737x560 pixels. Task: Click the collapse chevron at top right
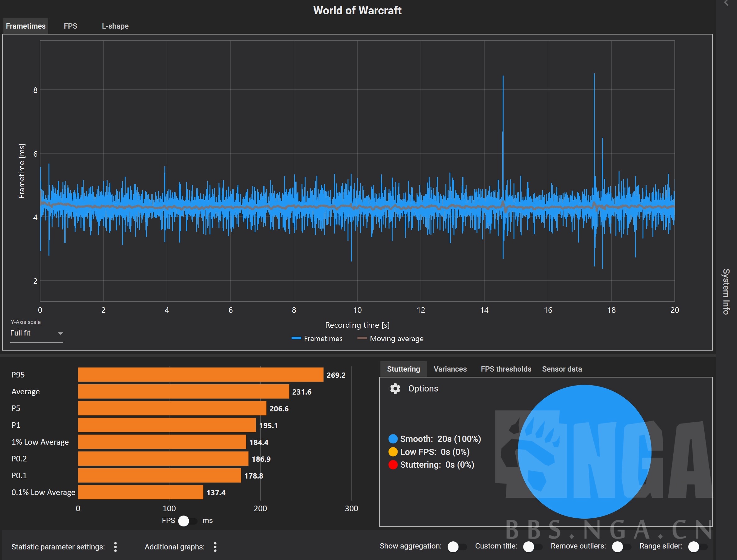coord(726,3)
